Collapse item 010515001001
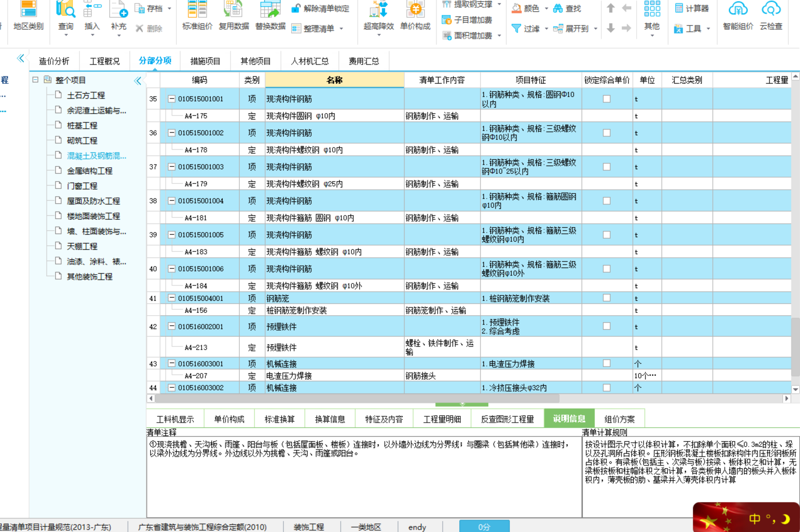Image resolution: width=800 pixels, height=532 pixels. point(171,99)
